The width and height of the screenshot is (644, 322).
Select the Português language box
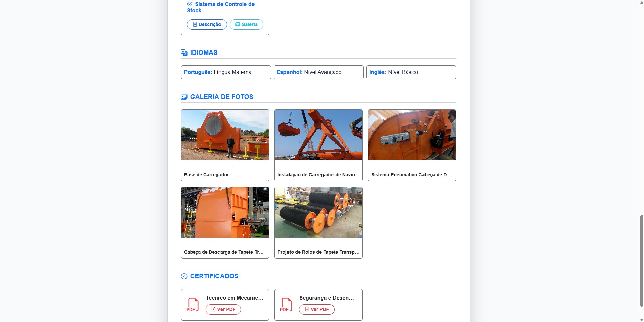pyautogui.click(x=226, y=72)
